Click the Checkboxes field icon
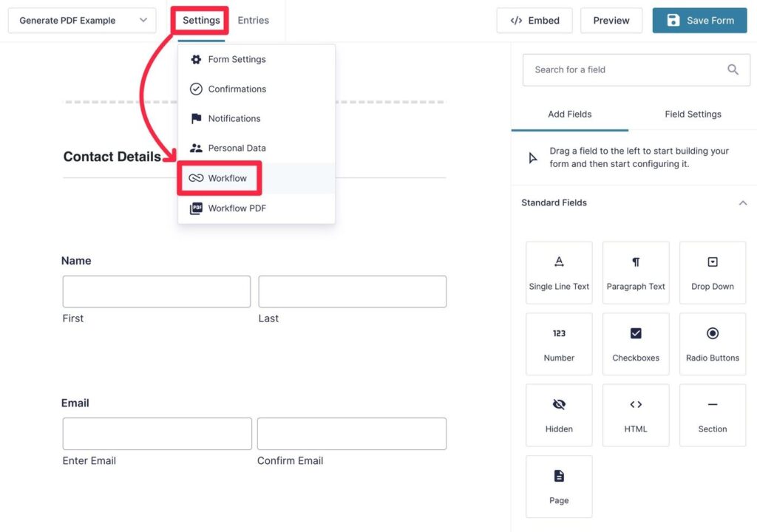This screenshot has width=757, height=532. pyautogui.click(x=636, y=344)
